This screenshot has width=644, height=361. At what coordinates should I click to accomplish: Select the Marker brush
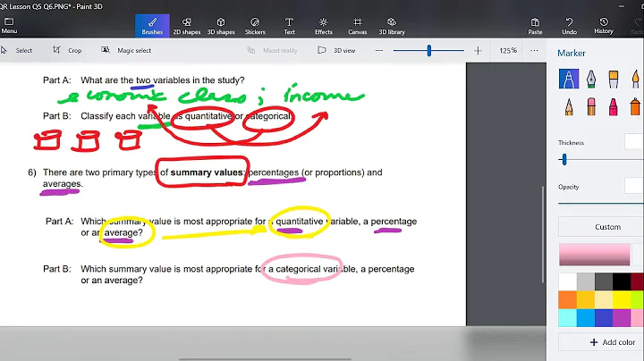tap(569, 79)
